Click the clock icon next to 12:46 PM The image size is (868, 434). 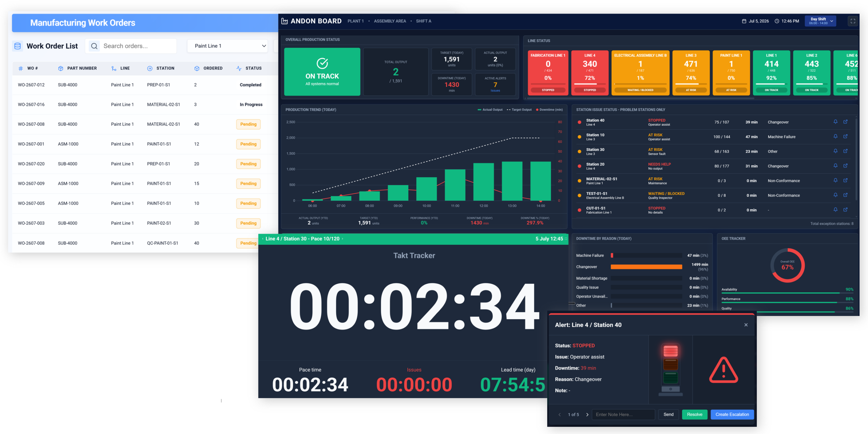point(777,21)
